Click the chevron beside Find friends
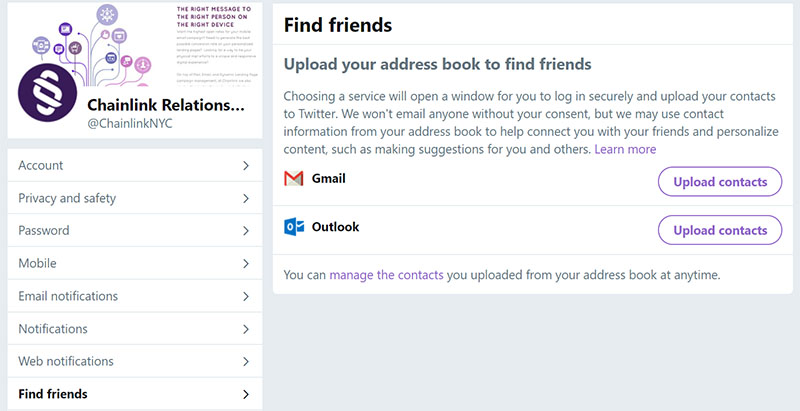800x411 pixels. pos(246,394)
